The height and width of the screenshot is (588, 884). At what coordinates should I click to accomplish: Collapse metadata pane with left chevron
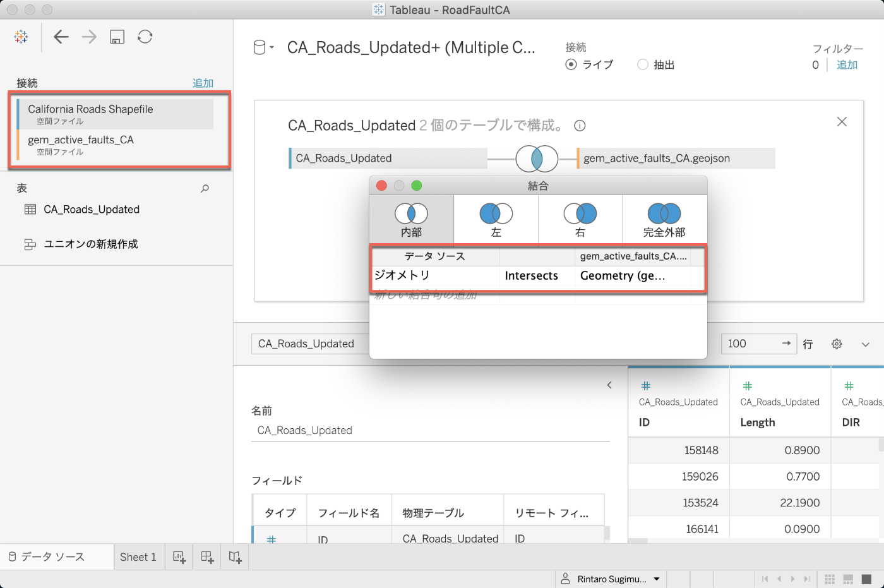tap(609, 385)
